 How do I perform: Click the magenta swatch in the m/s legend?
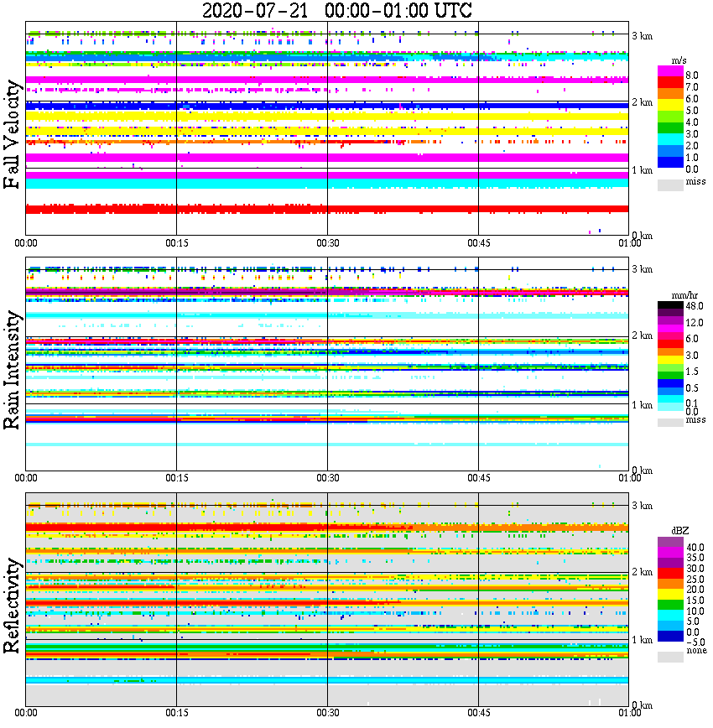tap(670, 71)
